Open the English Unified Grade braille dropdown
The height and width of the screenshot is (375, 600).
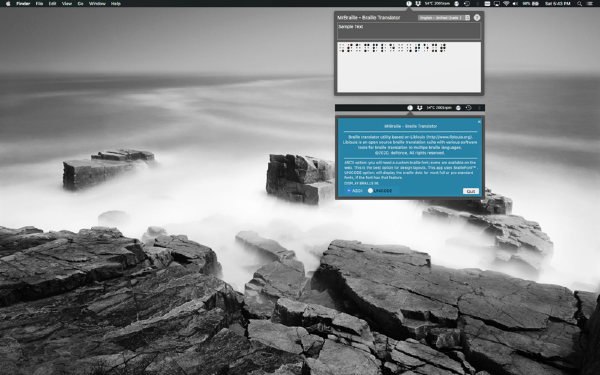coord(444,18)
